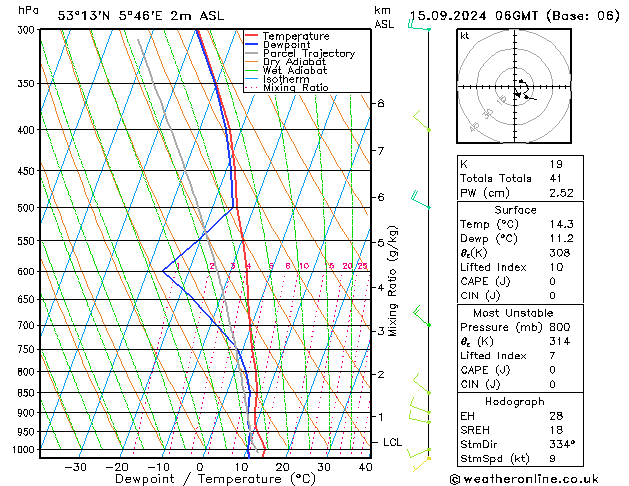The width and height of the screenshot is (629, 486).
Task: Click the 8 km altitude tick label
Action: point(381,103)
